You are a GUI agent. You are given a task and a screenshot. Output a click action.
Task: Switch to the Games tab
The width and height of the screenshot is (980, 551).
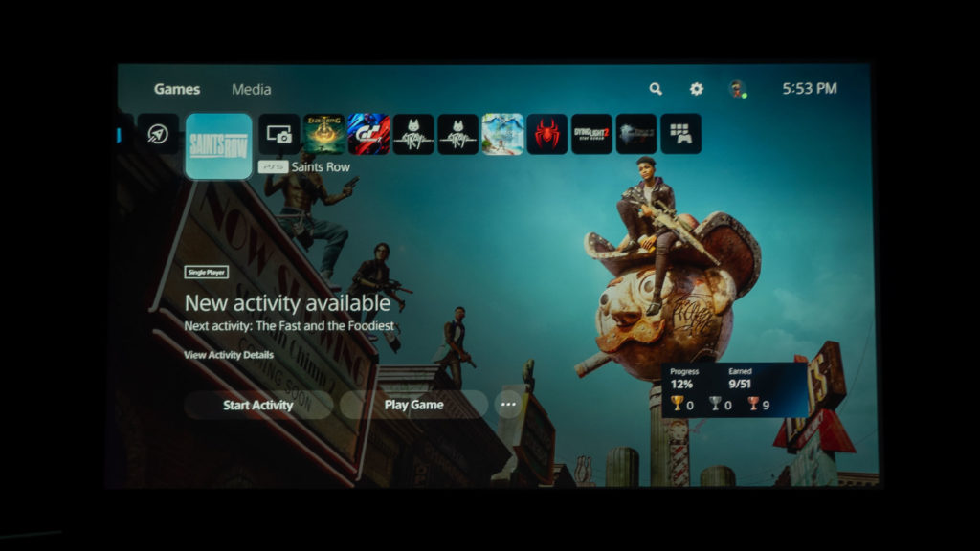pyautogui.click(x=177, y=89)
